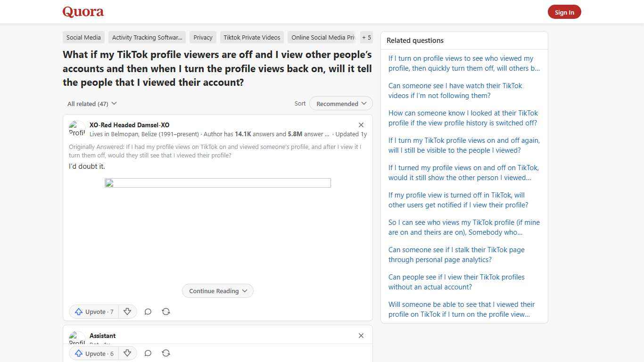This screenshot has width=644, height=362.
Task: Expand the All related filter dropdown
Action: pos(92,103)
